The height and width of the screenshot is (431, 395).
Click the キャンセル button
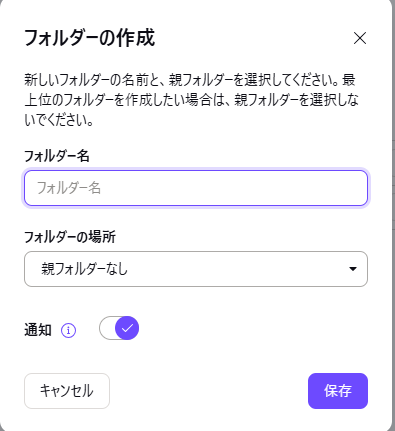click(67, 391)
